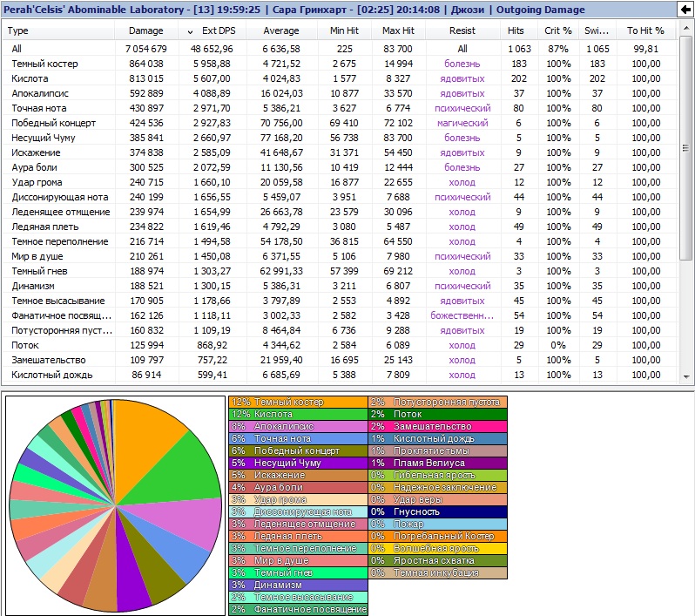The image size is (695, 616).
Task: Sort by Average column header
Action: [x=281, y=30]
